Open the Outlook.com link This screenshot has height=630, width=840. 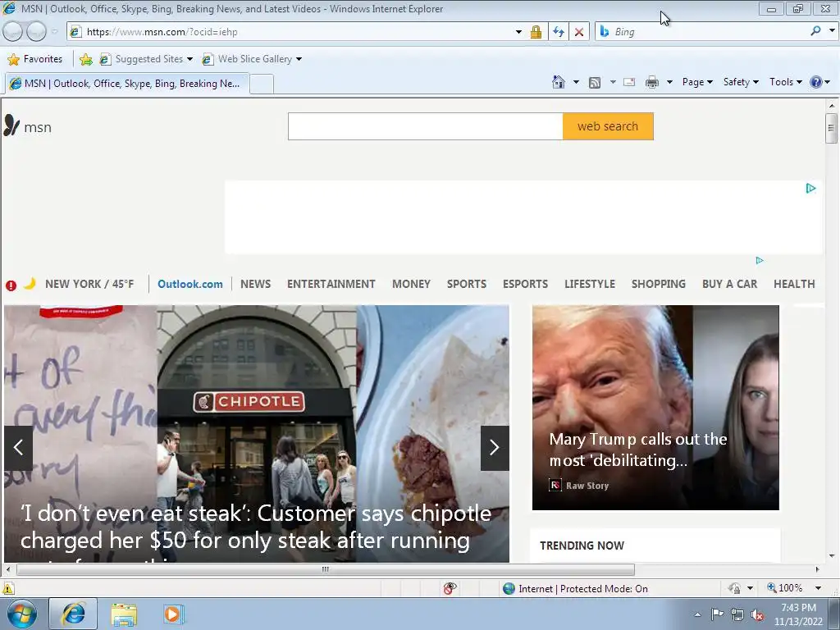point(190,284)
